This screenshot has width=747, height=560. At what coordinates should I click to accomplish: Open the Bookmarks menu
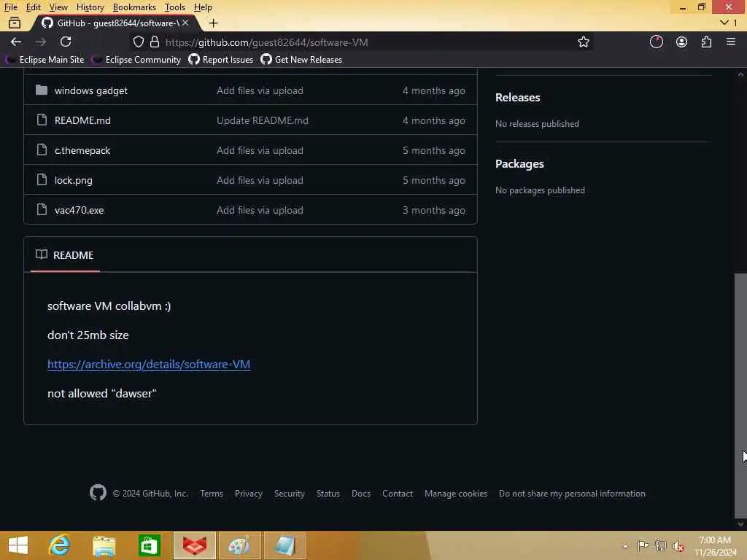click(x=134, y=7)
